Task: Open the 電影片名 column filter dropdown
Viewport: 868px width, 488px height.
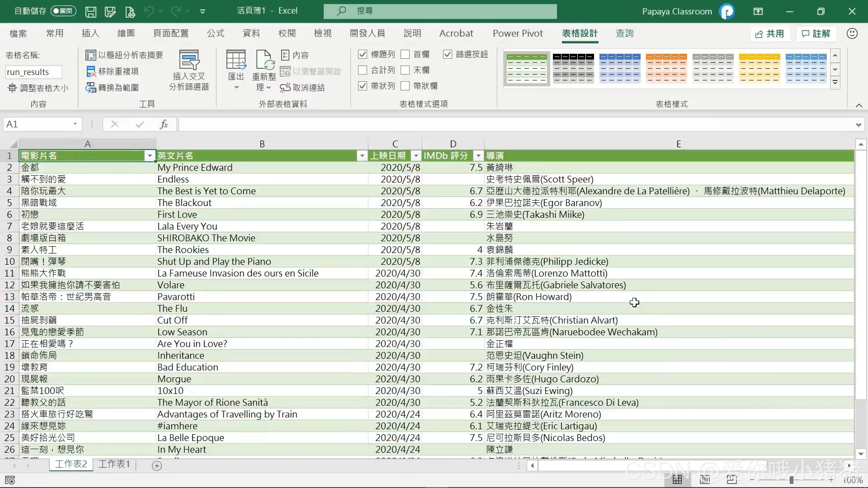Action: (x=150, y=156)
